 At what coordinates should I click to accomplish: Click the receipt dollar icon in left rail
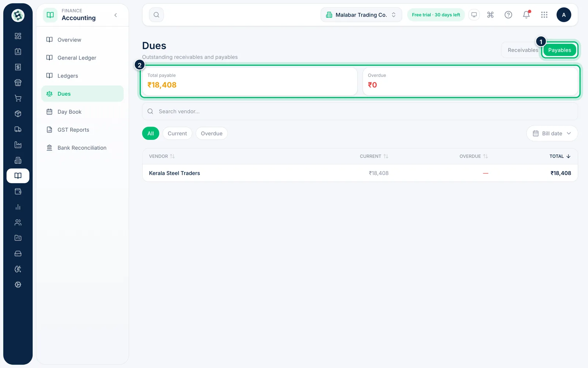tap(18, 67)
